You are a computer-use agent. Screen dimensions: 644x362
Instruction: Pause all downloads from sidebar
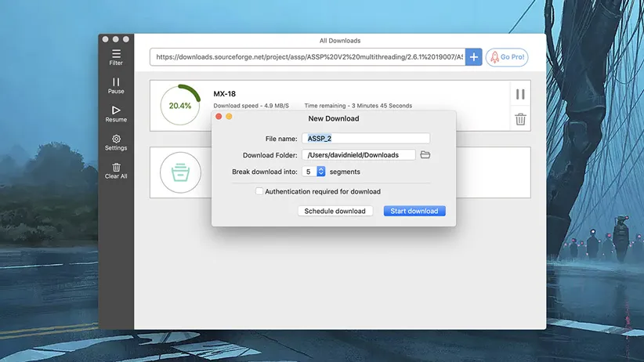116,85
